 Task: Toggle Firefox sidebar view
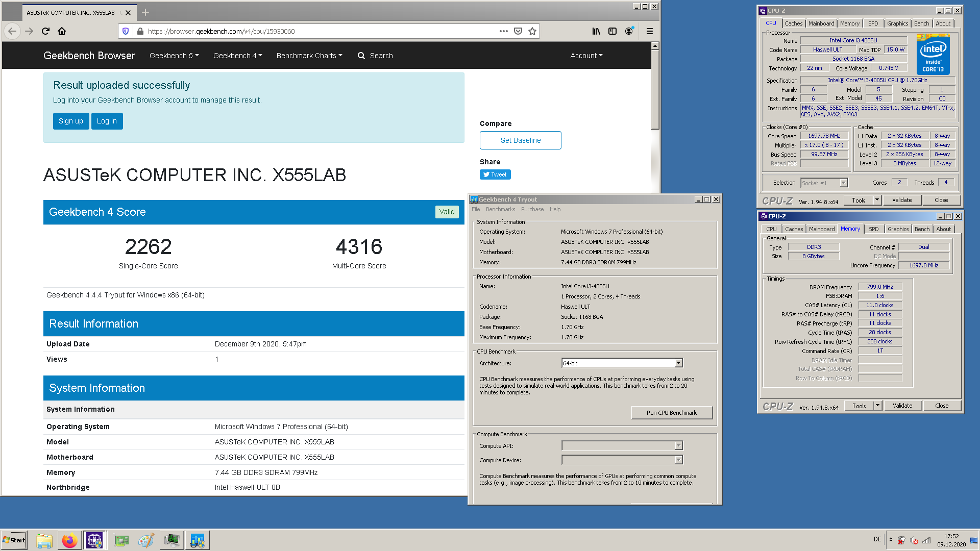(x=612, y=31)
